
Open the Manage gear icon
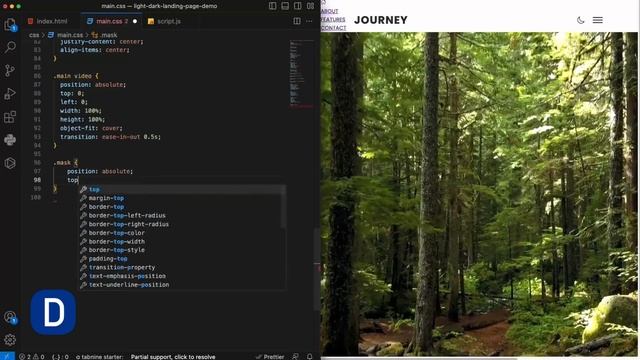pos(10,340)
